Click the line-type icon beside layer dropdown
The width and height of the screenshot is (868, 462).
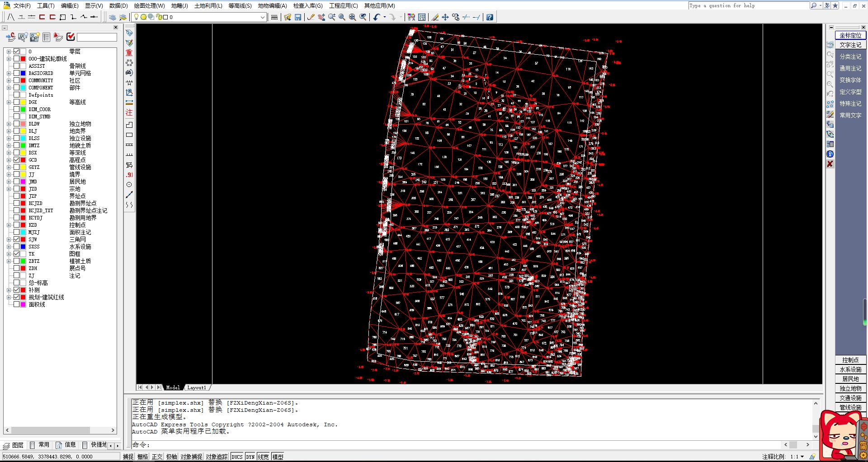click(x=274, y=17)
